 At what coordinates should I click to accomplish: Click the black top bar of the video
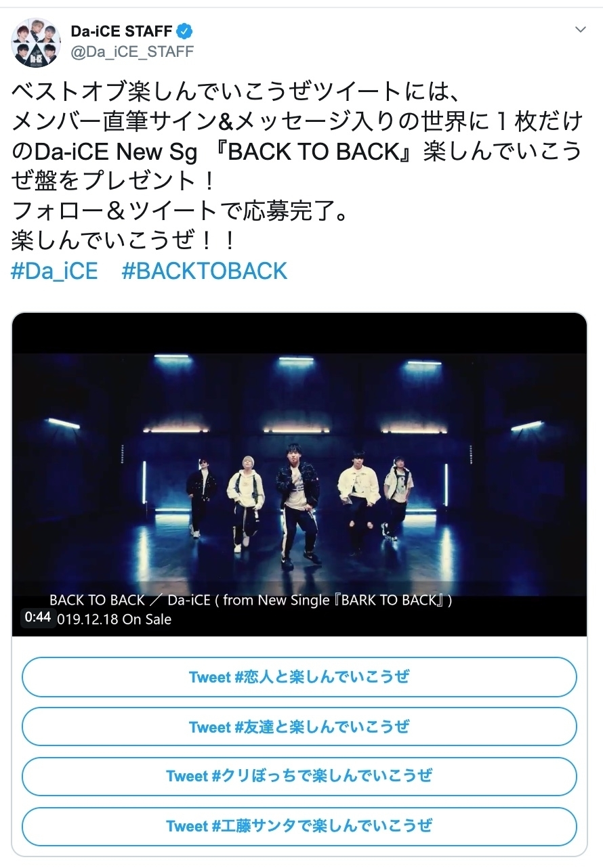point(299,333)
